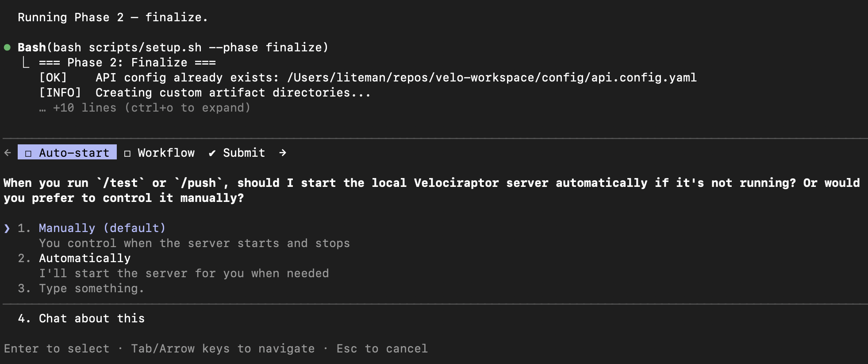This screenshot has width=868, height=364.
Task: Choose option 3 "Type something"
Action: pyautogui.click(x=91, y=288)
